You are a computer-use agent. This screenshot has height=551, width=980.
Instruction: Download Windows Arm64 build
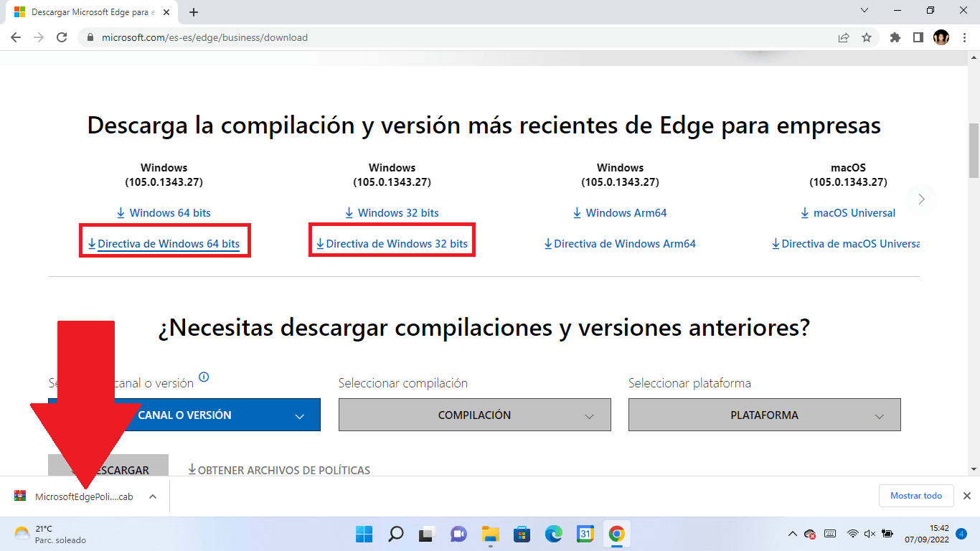(x=620, y=213)
